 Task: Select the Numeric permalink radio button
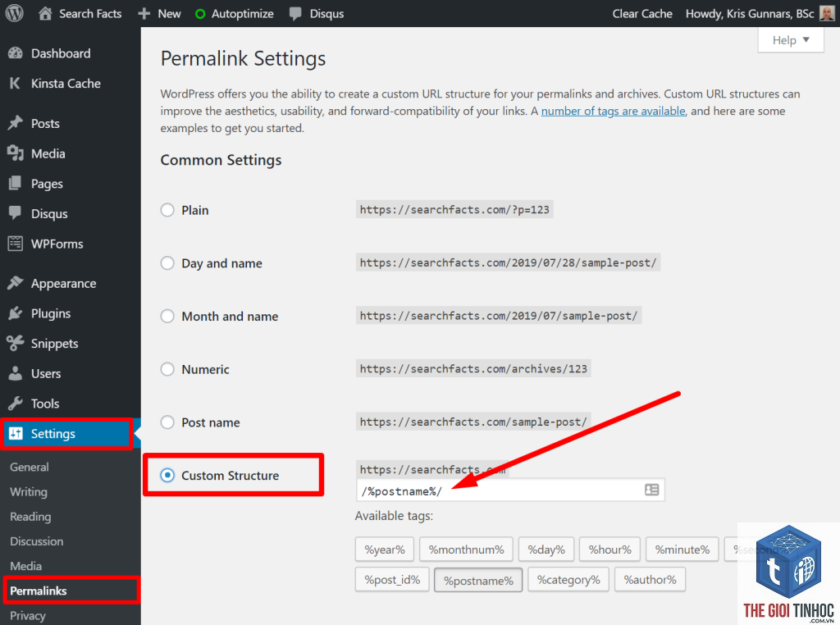(x=167, y=369)
